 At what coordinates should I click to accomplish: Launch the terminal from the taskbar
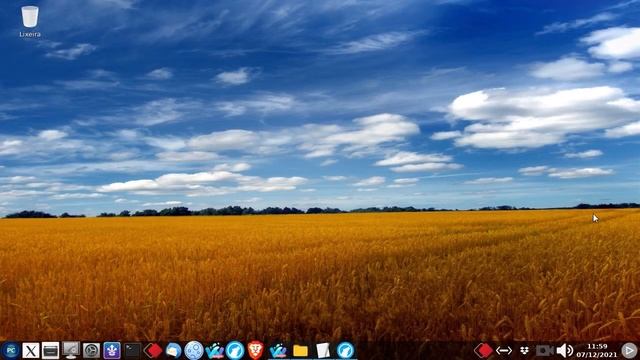(132, 350)
